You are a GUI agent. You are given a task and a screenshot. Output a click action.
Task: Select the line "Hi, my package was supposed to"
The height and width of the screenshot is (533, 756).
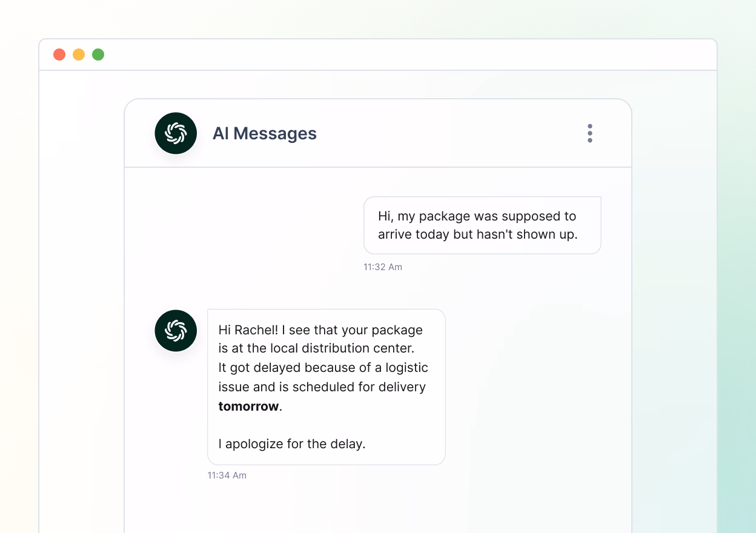[x=477, y=216]
